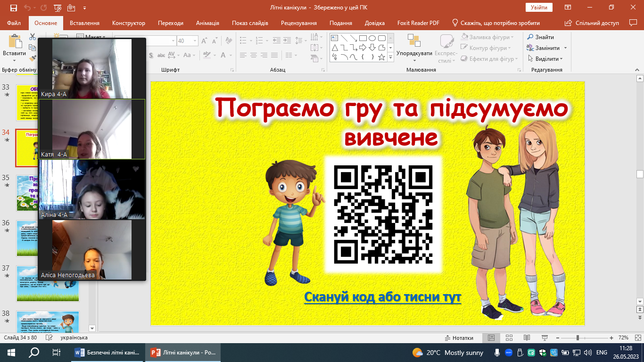The height and width of the screenshot is (362, 644).
Task: Open Windows Search from the taskbar
Action: tap(34, 353)
